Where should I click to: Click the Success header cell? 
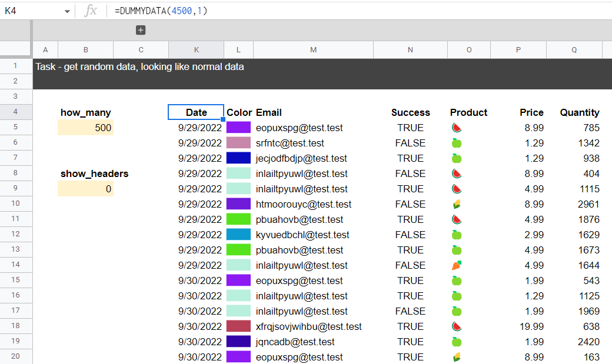click(x=410, y=112)
